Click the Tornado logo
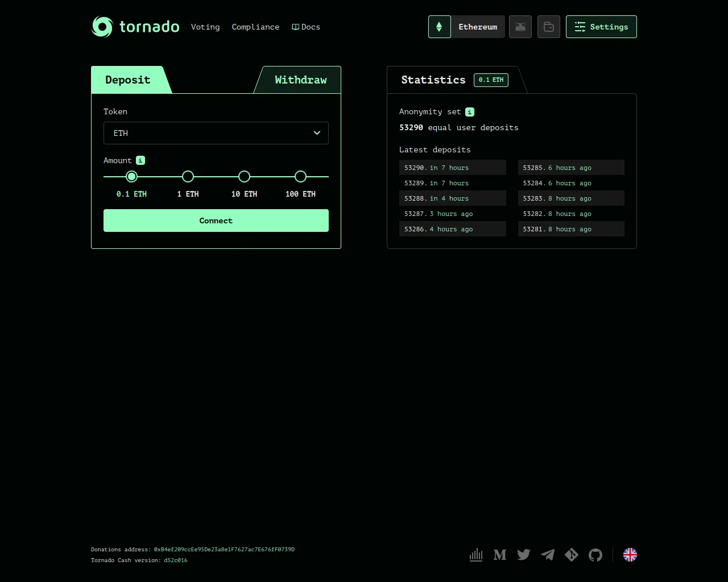 pos(135,27)
